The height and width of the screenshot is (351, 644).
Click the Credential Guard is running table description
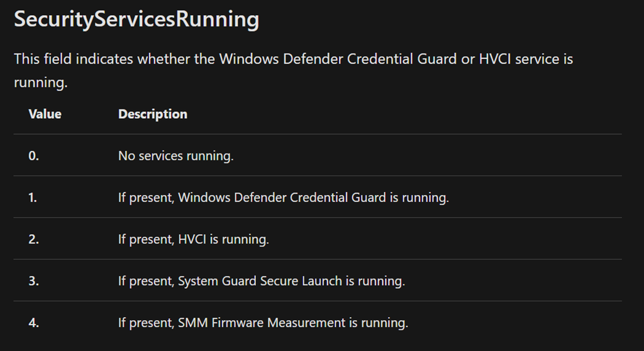point(283,197)
